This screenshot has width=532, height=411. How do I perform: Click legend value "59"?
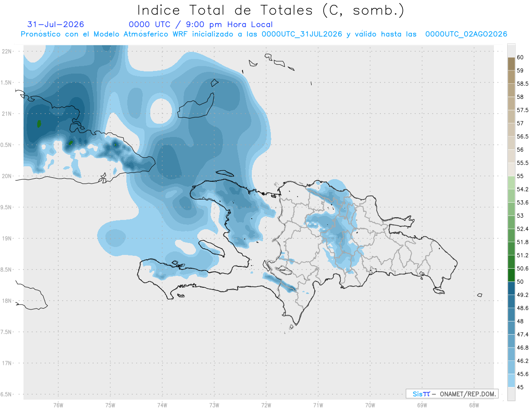(x=520, y=70)
